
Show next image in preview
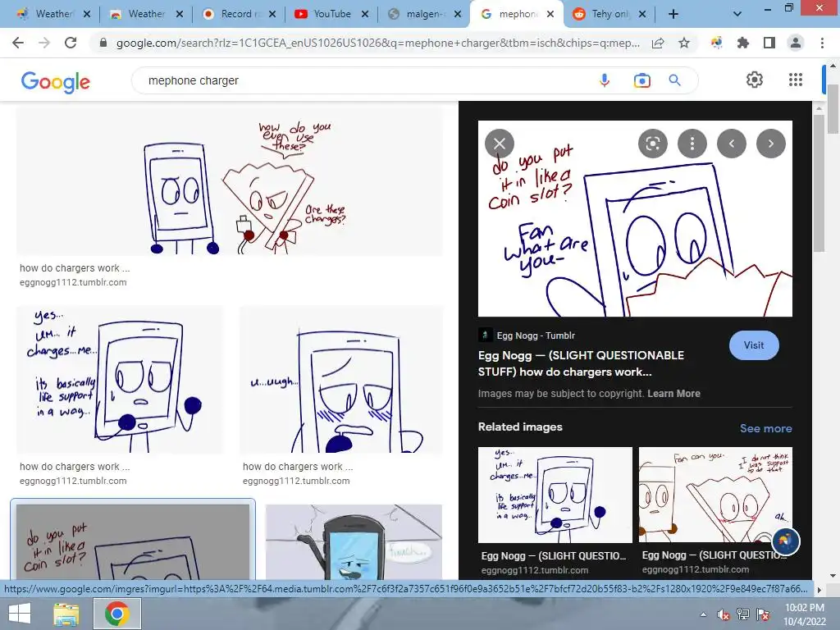[x=771, y=144]
